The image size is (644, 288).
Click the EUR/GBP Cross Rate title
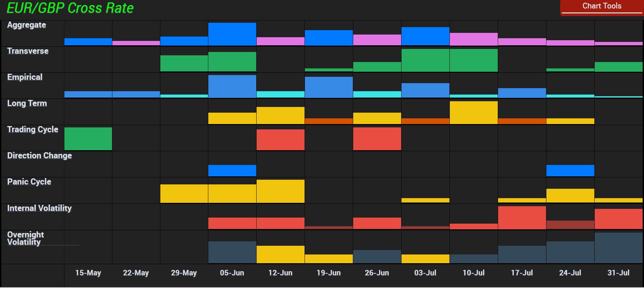[70, 8]
